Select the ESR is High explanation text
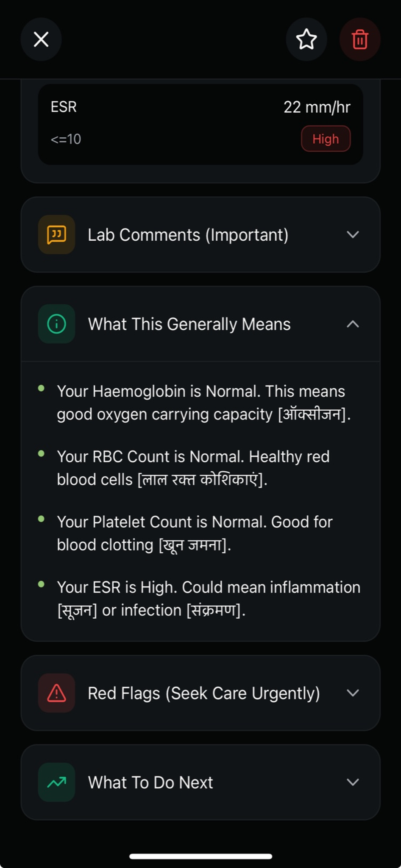Image resolution: width=401 pixels, height=868 pixels. tap(208, 598)
